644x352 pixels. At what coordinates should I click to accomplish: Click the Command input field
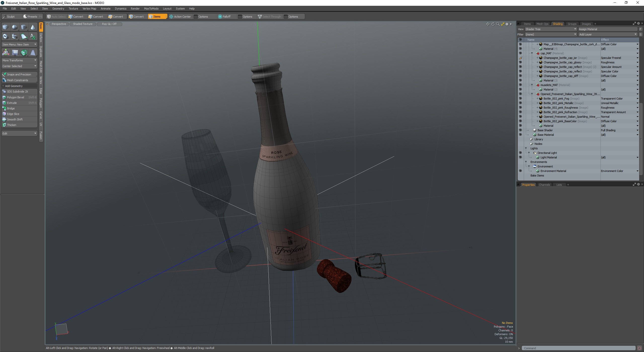pos(579,348)
